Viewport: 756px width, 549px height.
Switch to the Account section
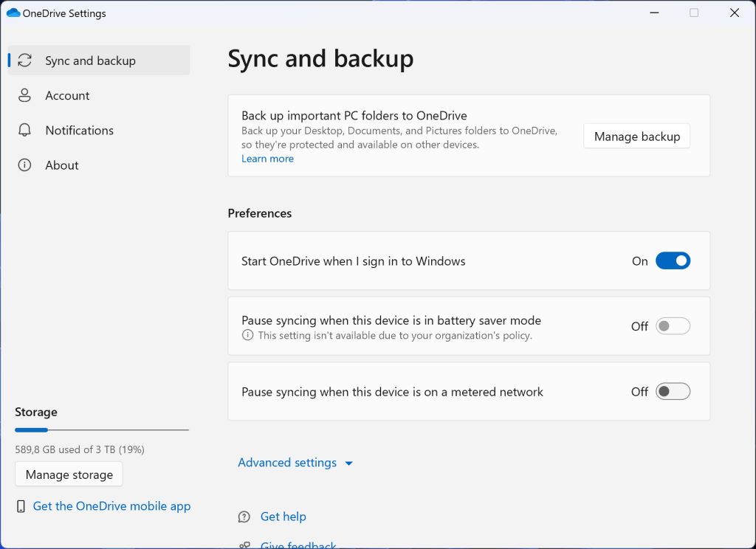68,95
